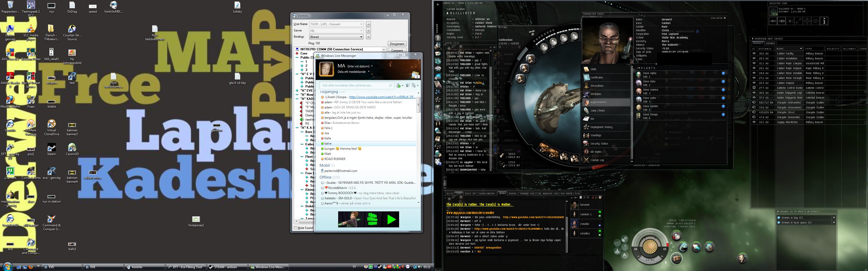Click the show-info icon in Selected Item panel

[x=824, y=21]
